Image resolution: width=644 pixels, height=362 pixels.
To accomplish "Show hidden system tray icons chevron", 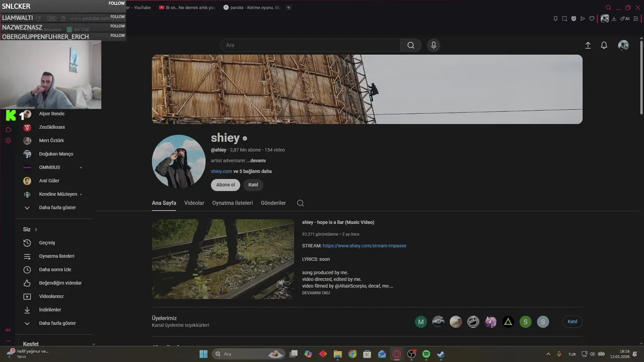I will coord(548,354).
